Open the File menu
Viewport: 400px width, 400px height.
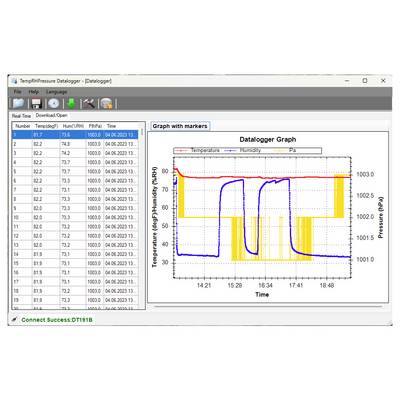[17, 92]
